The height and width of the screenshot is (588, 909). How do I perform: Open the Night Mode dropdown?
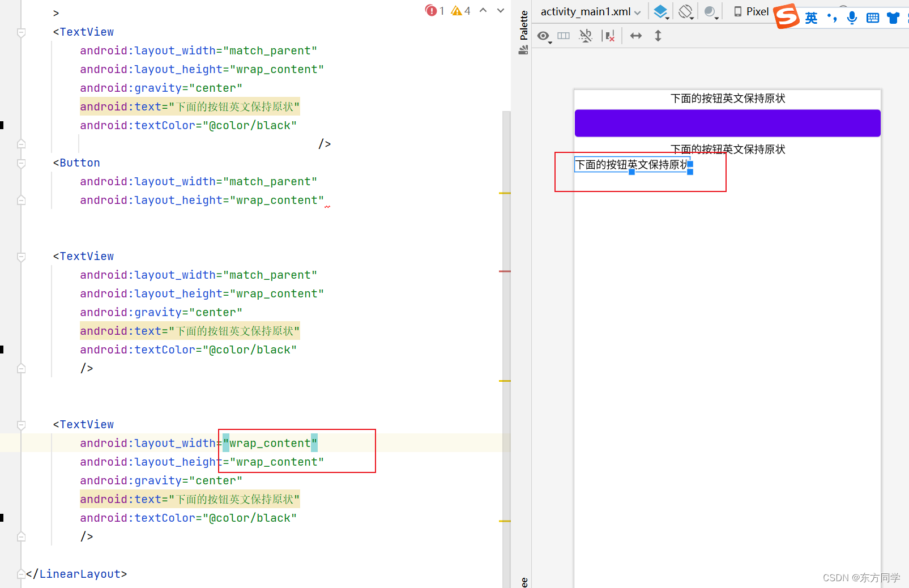[711, 11]
